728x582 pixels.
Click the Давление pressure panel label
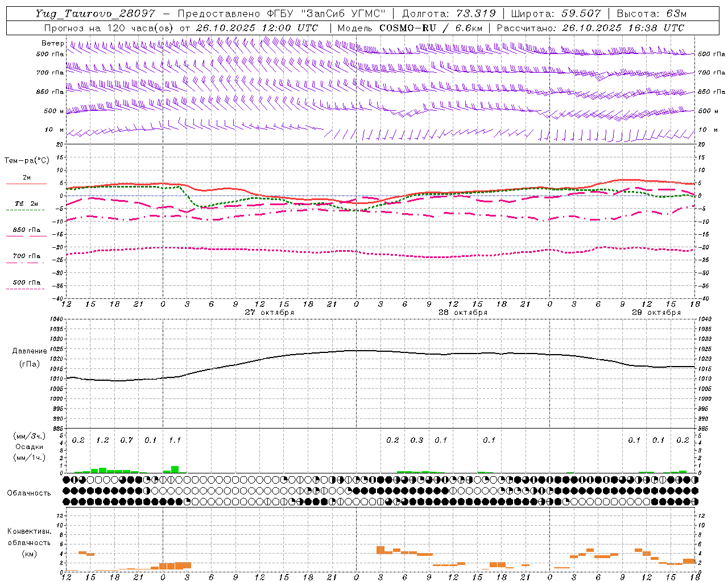pos(30,351)
